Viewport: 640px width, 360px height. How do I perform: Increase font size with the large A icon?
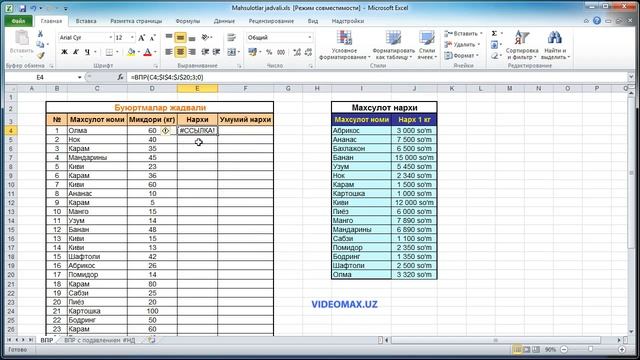pos(141,38)
